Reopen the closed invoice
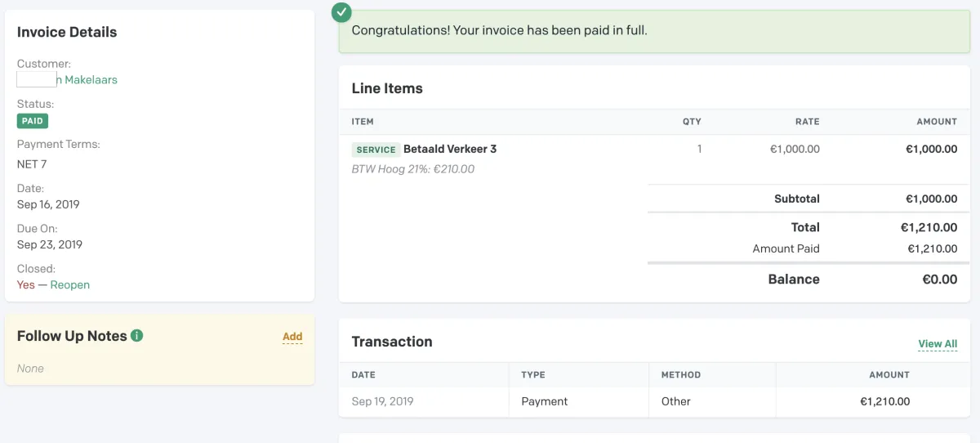The height and width of the screenshot is (443, 980). pyautogui.click(x=70, y=284)
